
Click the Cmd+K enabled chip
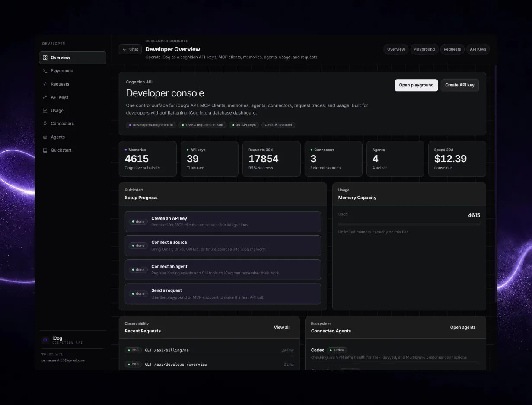click(x=278, y=125)
